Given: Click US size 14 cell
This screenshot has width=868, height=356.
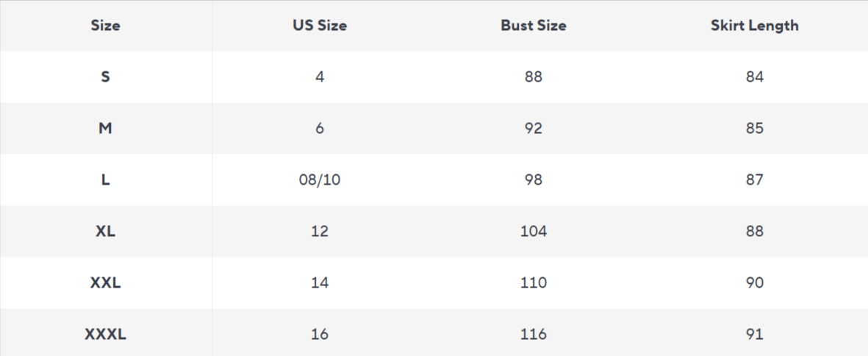Looking at the screenshot, I should tap(320, 282).
